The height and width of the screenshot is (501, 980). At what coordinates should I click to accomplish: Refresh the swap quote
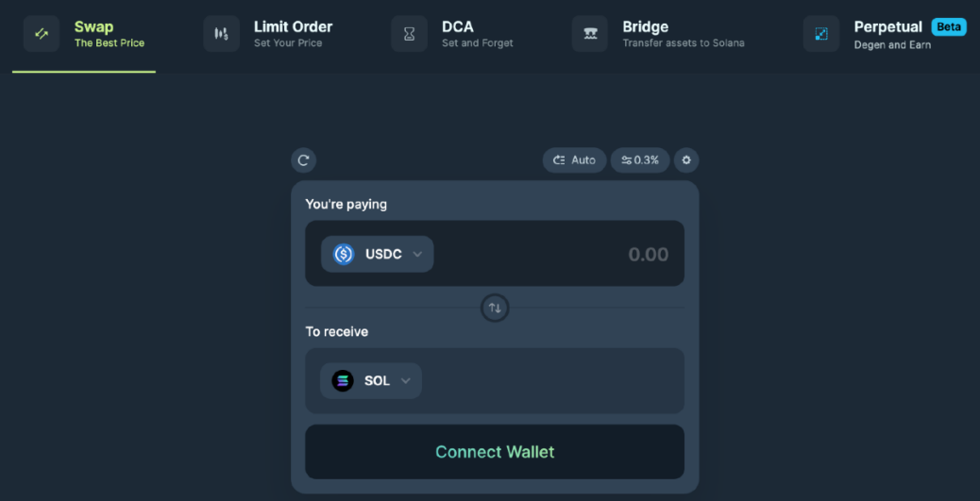coord(303,160)
